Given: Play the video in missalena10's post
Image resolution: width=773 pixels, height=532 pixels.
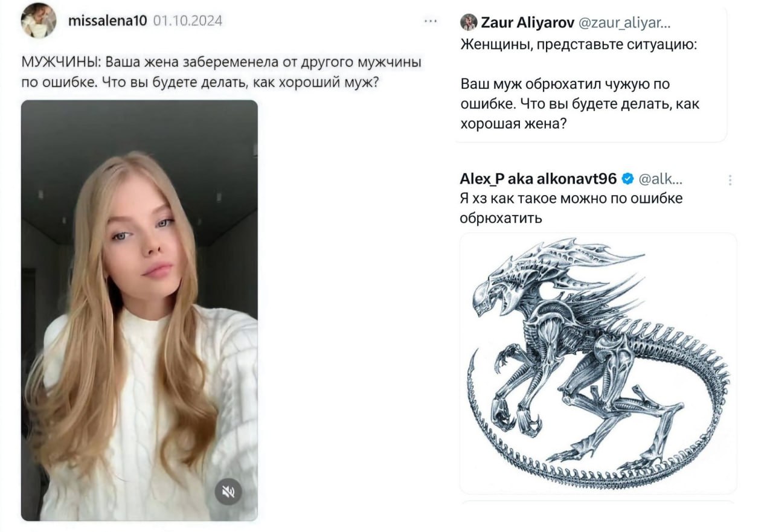Looking at the screenshot, I should tap(140, 310).
